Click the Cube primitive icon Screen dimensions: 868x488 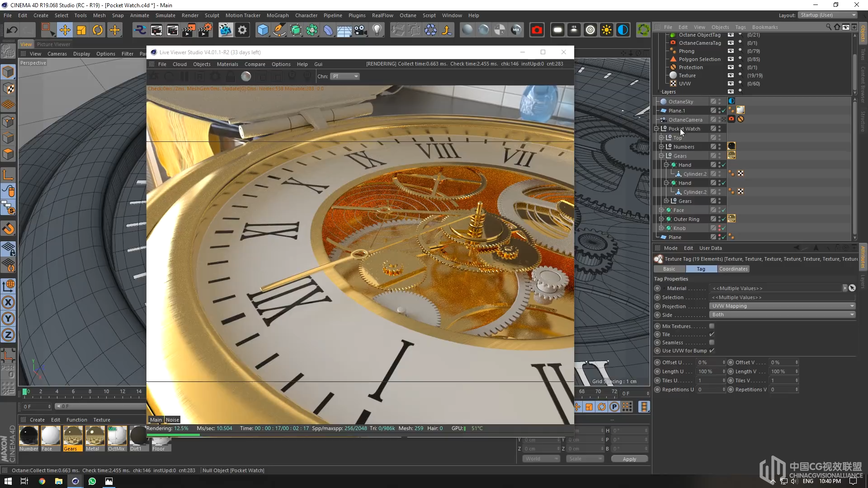coord(263,30)
